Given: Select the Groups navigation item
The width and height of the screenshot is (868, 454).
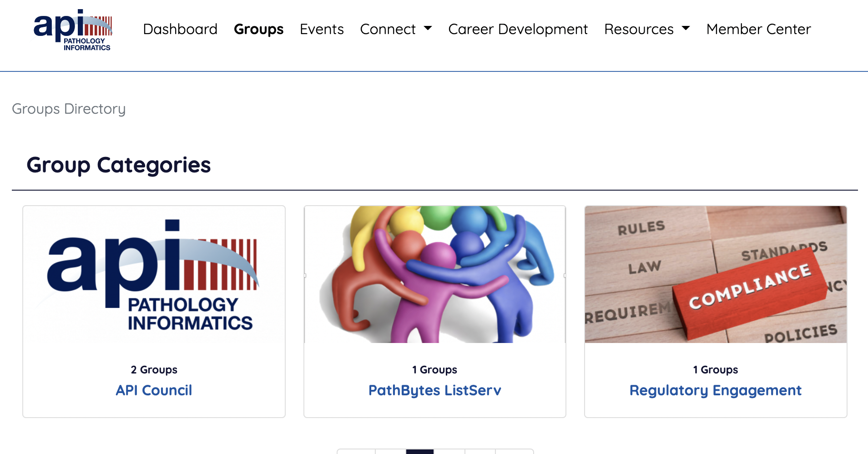Looking at the screenshot, I should point(258,29).
